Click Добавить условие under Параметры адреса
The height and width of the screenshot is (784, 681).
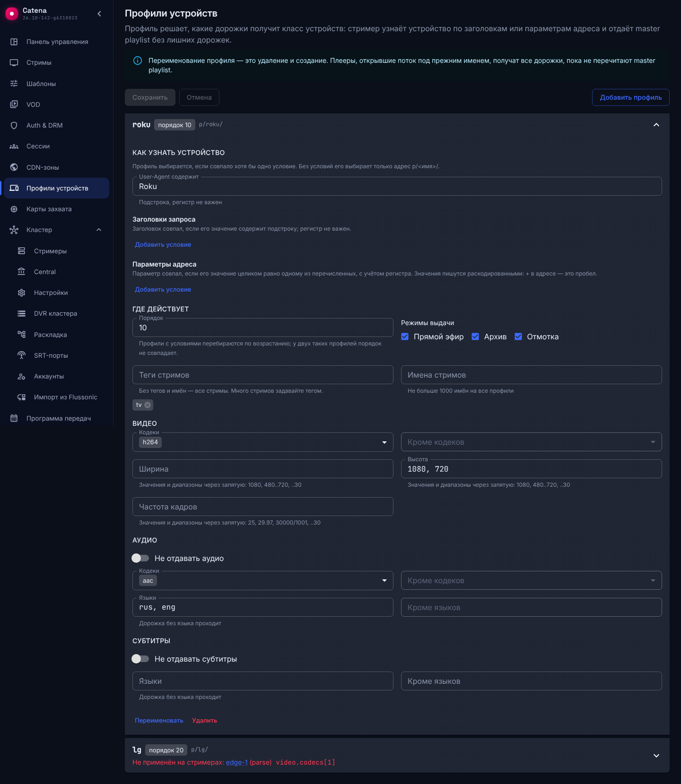(x=163, y=289)
